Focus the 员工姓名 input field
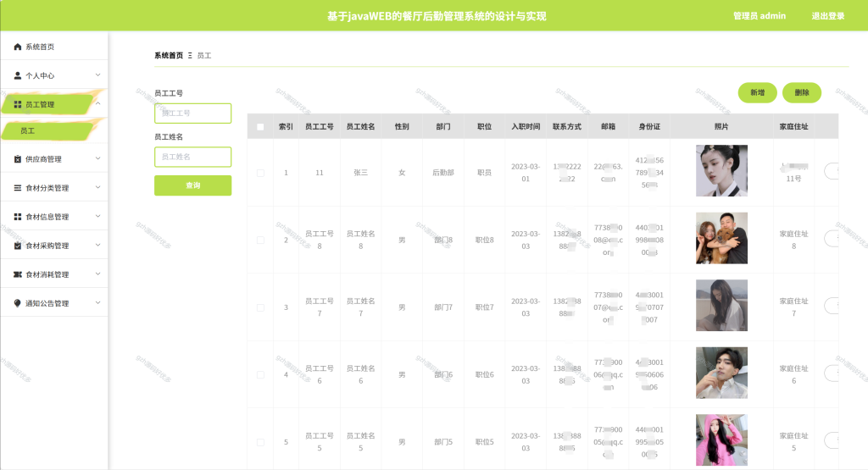The height and width of the screenshot is (470, 868). point(192,157)
